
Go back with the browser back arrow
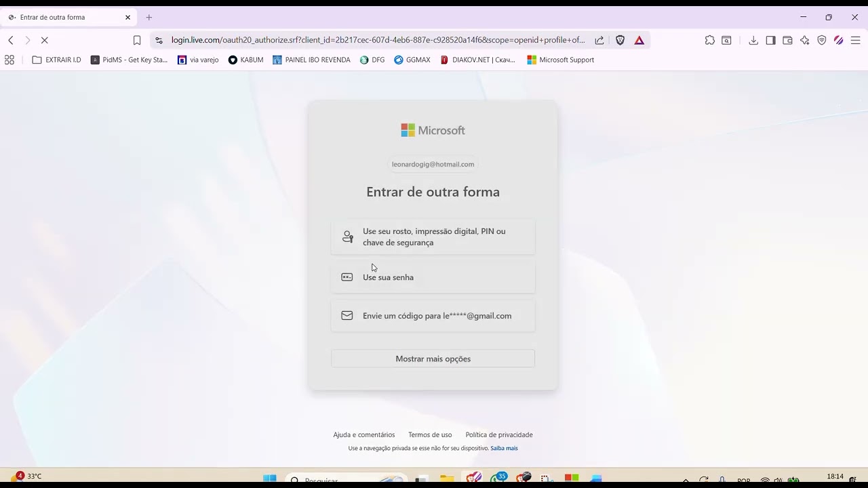click(x=11, y=41)
